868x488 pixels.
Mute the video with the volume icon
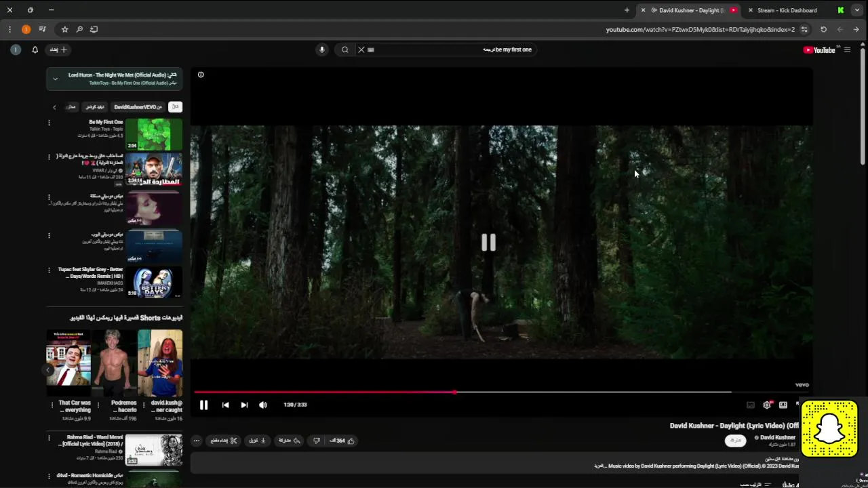[263, 405]
